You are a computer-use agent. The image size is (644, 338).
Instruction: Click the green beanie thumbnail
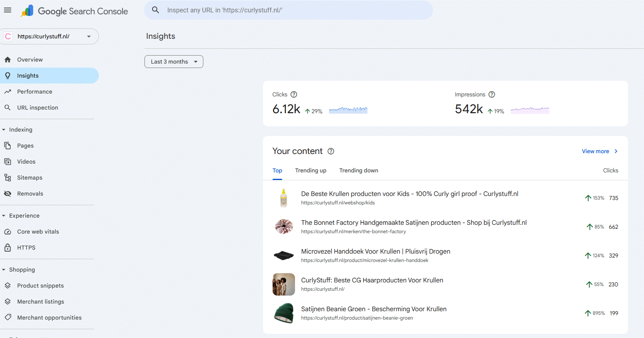(284, 313)
